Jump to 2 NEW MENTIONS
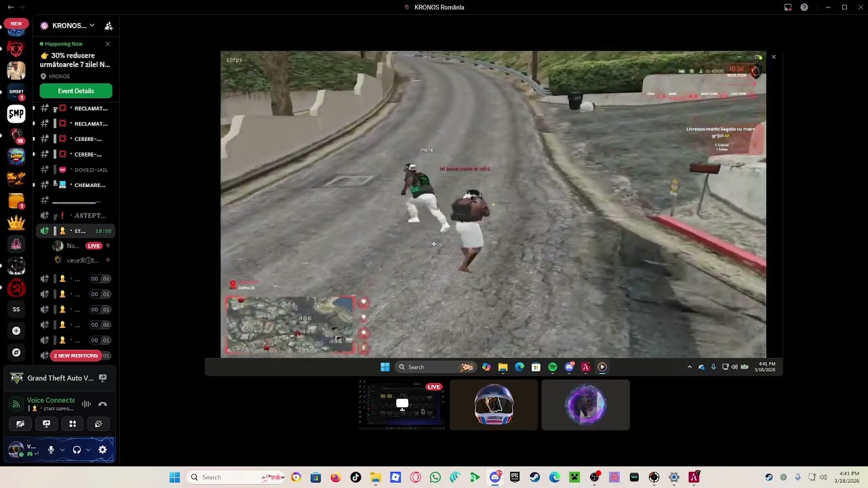868x488 pixels. point(76,355)
